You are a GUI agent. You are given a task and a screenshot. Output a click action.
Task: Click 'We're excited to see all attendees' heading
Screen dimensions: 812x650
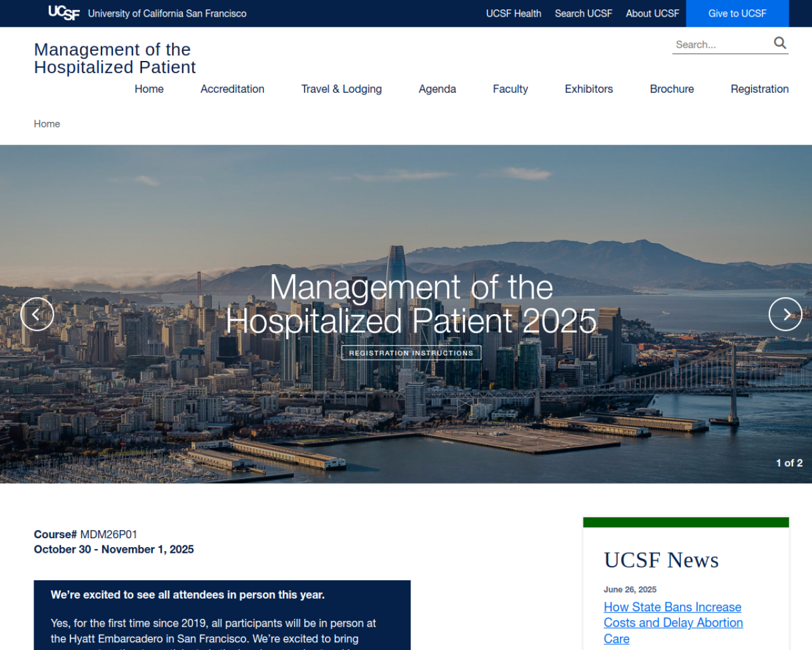click(x=188, y=595)
